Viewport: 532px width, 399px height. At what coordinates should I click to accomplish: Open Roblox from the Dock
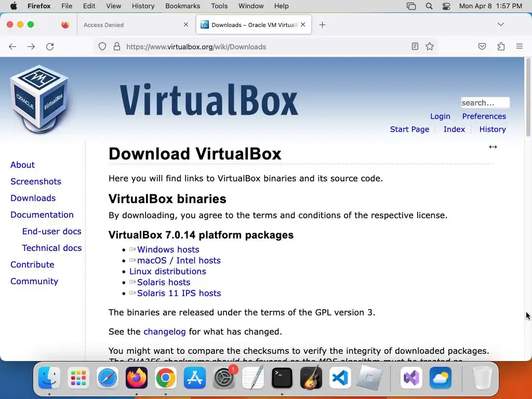point(369,378)
